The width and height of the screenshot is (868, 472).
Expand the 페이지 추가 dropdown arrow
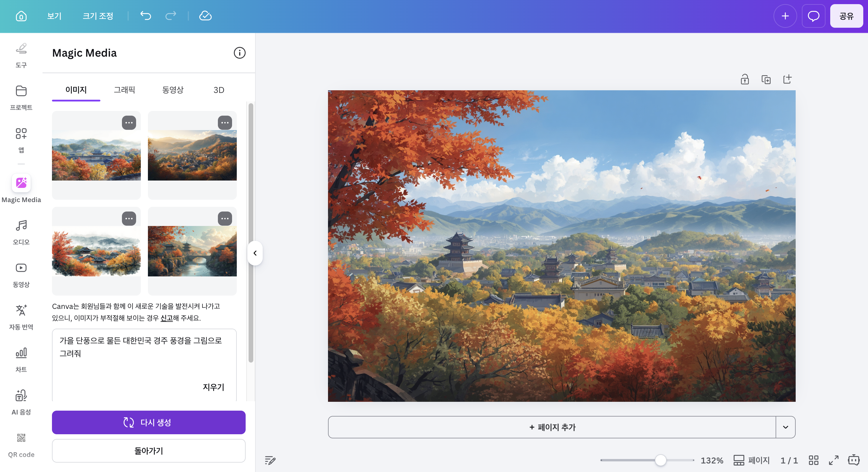click(x=786, y=427)
